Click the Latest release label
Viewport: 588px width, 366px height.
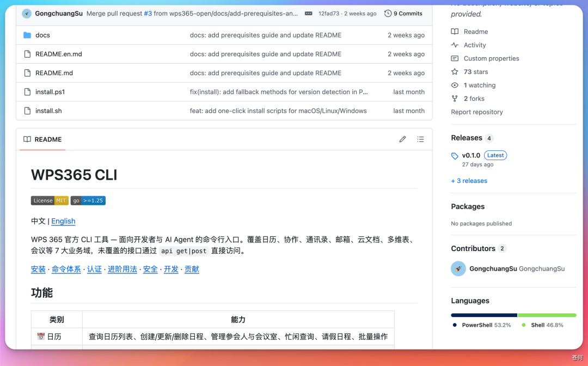tap(495, 155)
